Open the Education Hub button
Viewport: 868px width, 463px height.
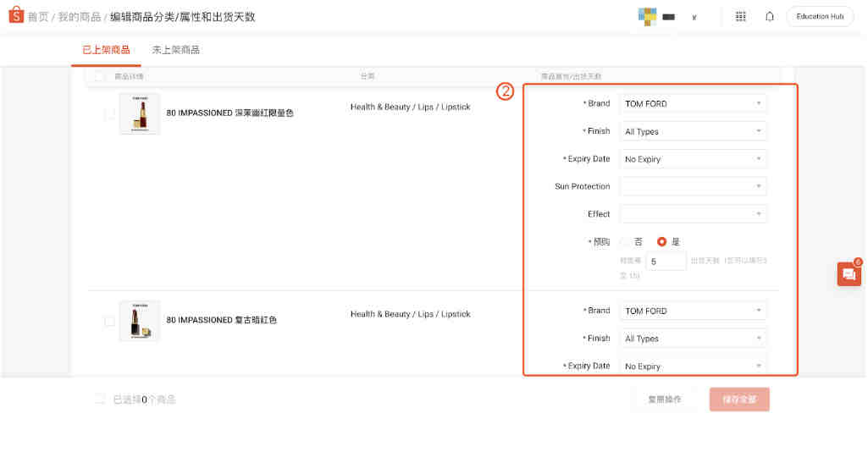point(820,17)
